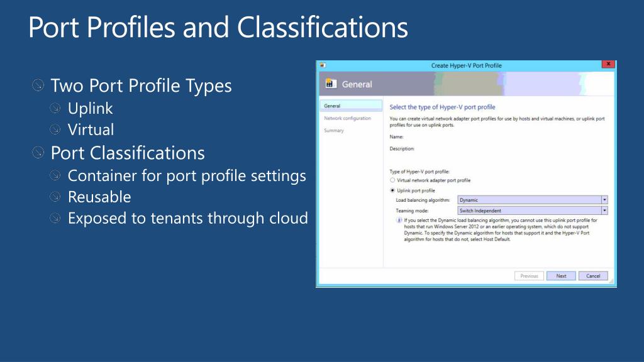Click the 'Uplink' sub-bullet text
Screen dimensions: 644x362
91,108
